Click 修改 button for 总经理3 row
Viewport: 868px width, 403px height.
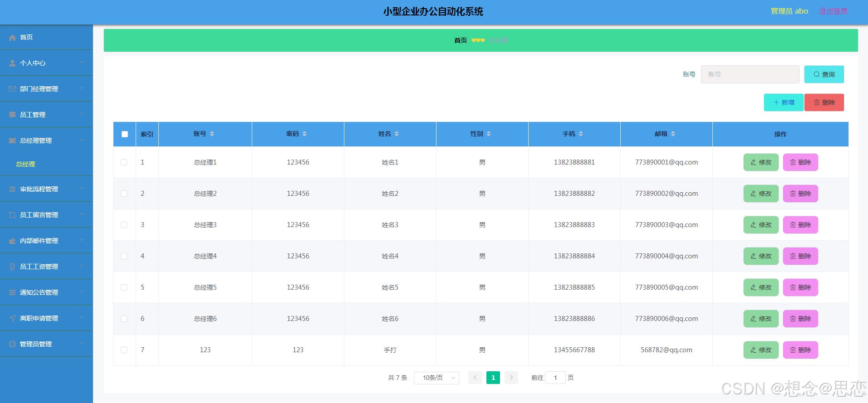coord(761,225)
